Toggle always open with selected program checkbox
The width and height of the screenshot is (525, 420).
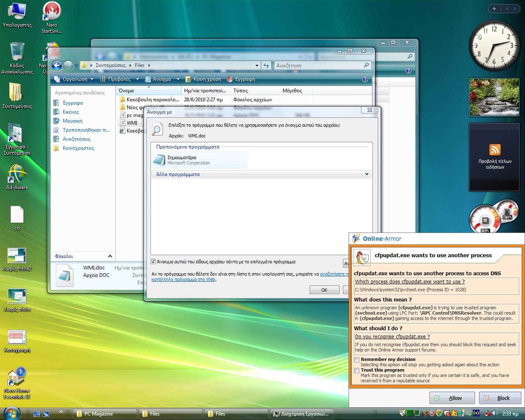(x=153, y=262)
